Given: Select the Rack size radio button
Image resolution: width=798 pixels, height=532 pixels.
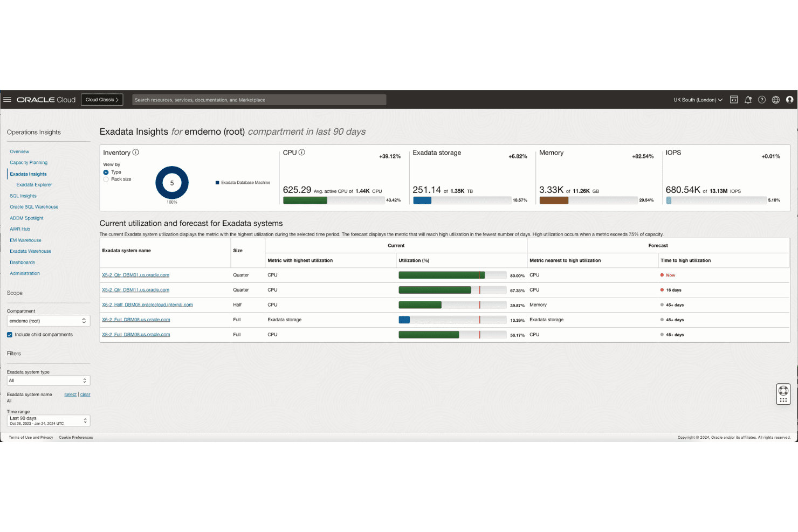Looking at the screenshot, I should [x=106, y=179].
